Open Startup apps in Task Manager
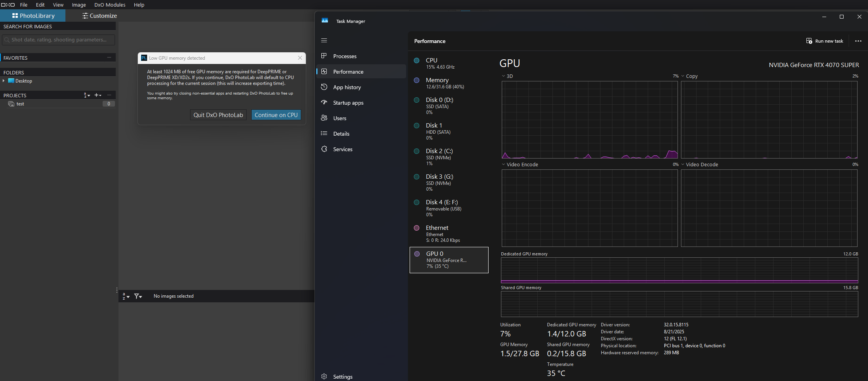The height and width of the screenshot is (381, 868). [361, 103]
